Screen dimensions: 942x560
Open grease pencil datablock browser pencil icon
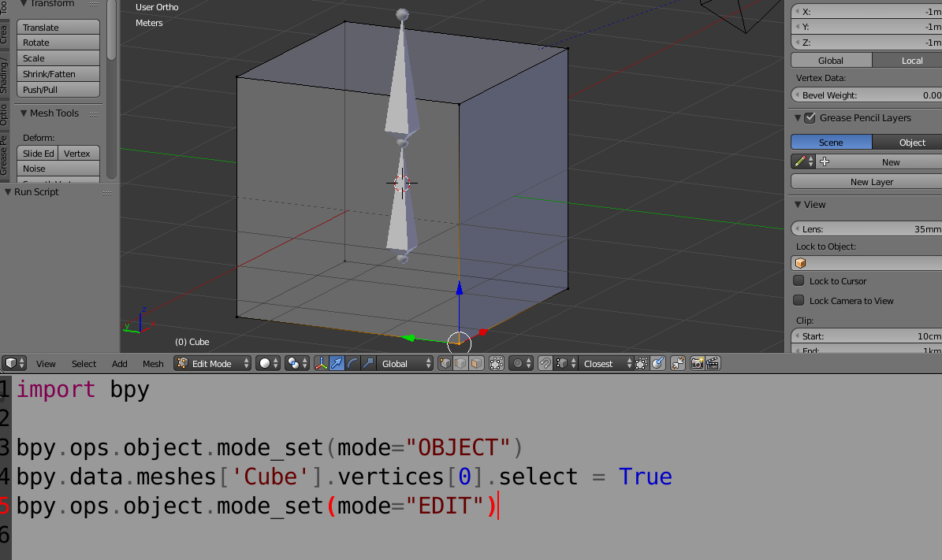click(803, 162)
